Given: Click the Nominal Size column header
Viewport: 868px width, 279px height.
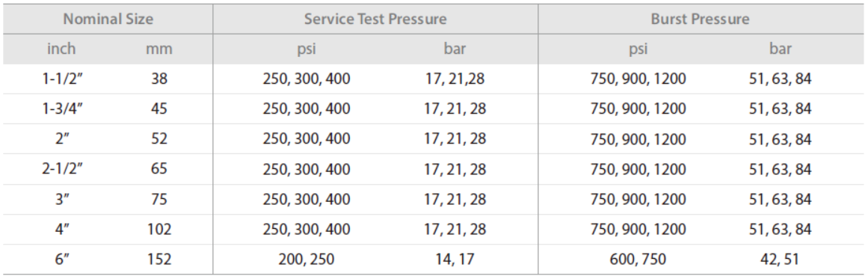Looking at the screenshot, I should [x=108, y=19].
